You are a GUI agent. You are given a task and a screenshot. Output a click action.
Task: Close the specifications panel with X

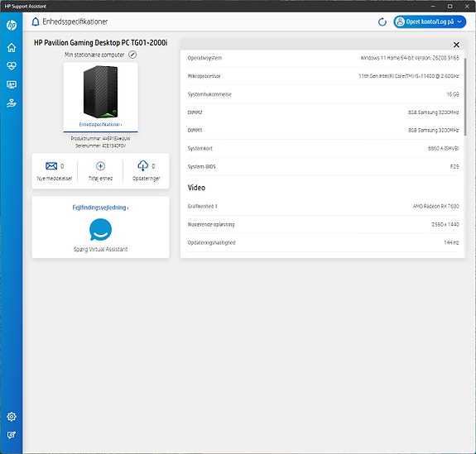pyautogui.click(x=456, y=45)
